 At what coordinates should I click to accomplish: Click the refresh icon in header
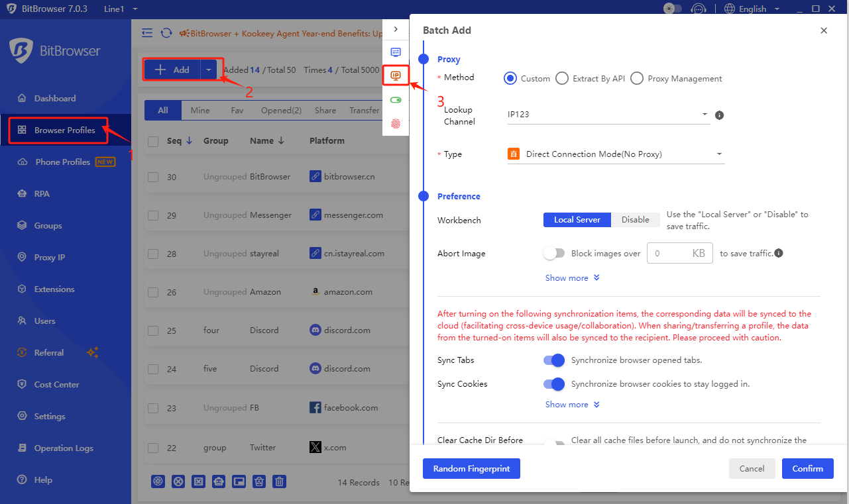166,33
